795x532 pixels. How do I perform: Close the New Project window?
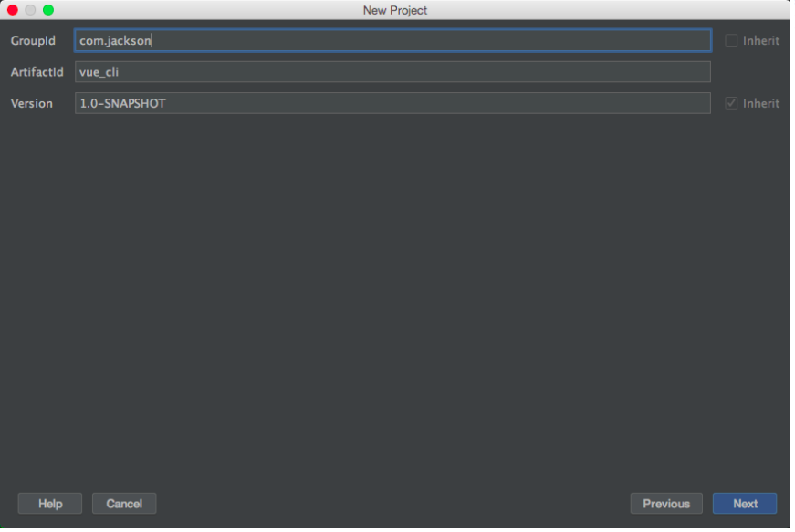point(13,10)
